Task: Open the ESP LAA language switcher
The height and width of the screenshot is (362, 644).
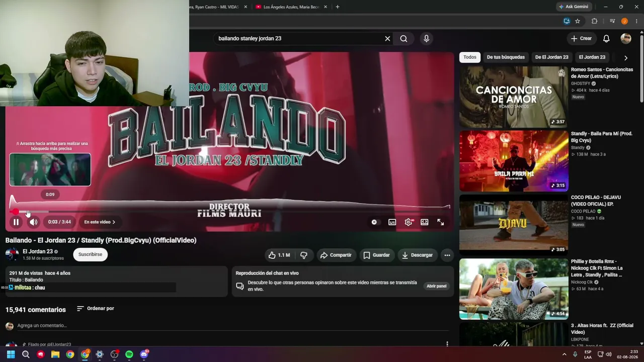Action: 588,354
